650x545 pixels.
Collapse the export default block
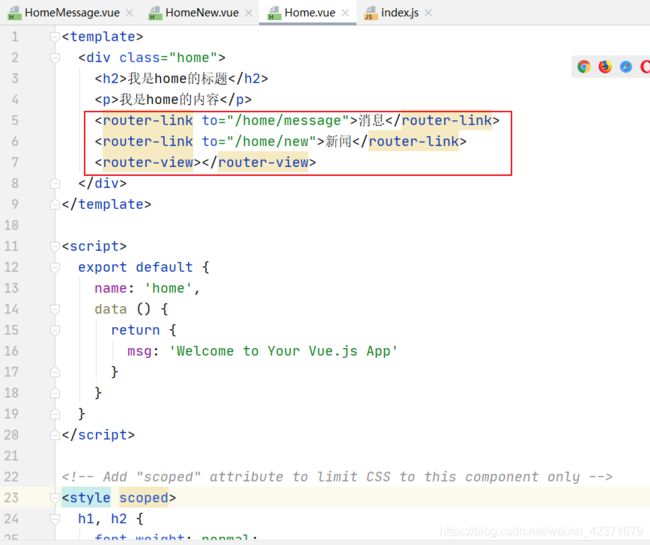[x=55, y=268]
